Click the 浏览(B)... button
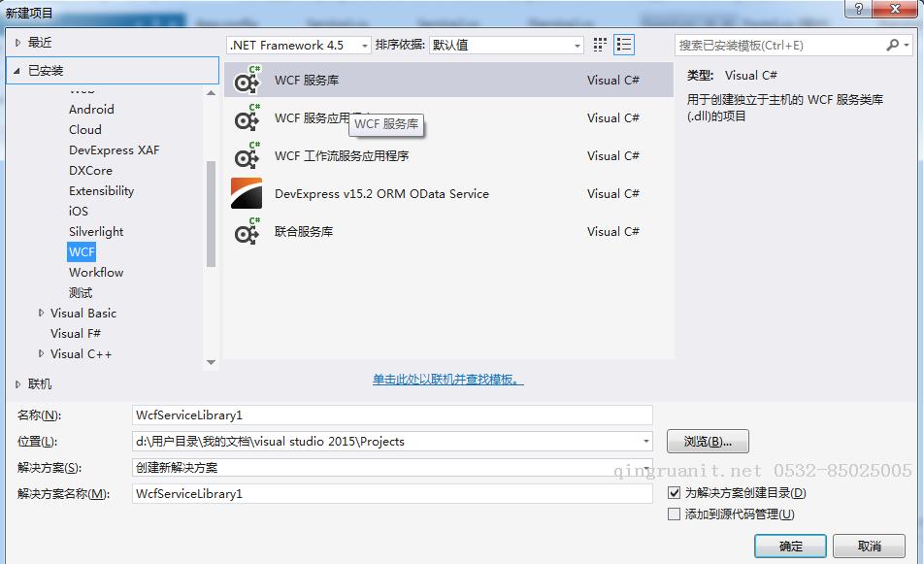The width and height of the screenshot is (924, 564). click(708, 442)
